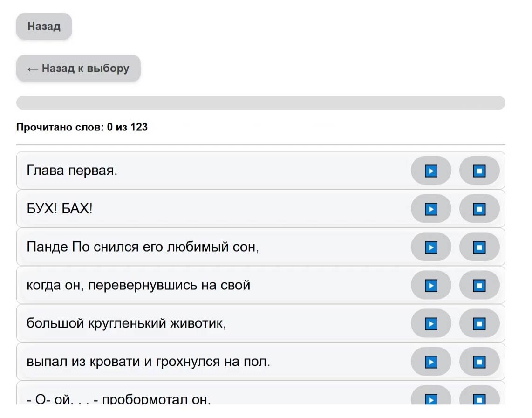Play "Панде По снился его любимый сон" line
Viewport: 532px width, 418px height.
coord(431,247)
